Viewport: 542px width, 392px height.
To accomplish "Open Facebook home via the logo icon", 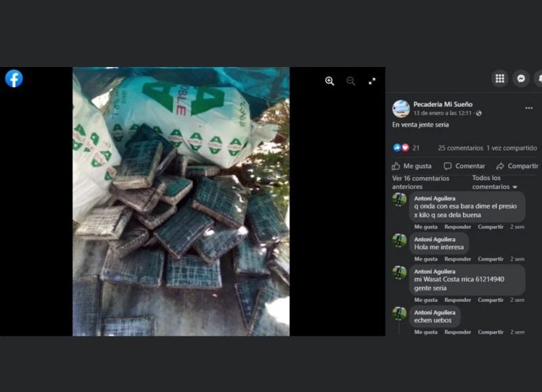I will (x=14, y=79).
